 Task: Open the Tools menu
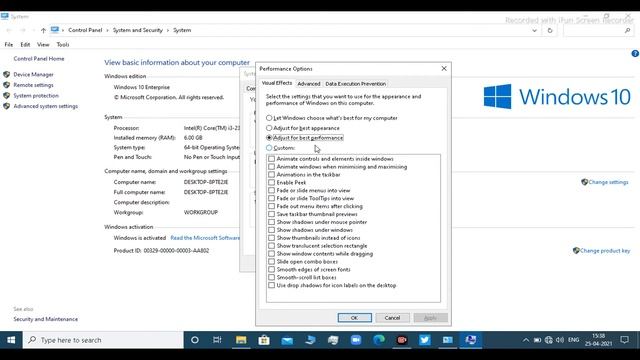click(63, 45)
